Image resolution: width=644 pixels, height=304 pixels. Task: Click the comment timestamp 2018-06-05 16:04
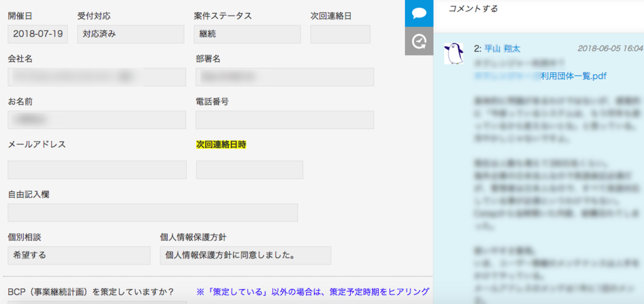(x=610, y=48)
